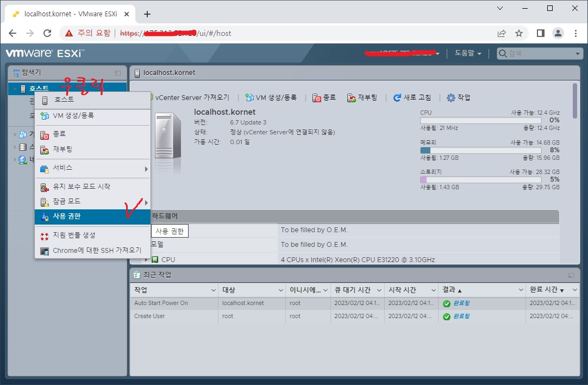The image size is (588, 385).
Task: Collapse 호스트 tree node arrow
Action: click(x=15, y=89)
